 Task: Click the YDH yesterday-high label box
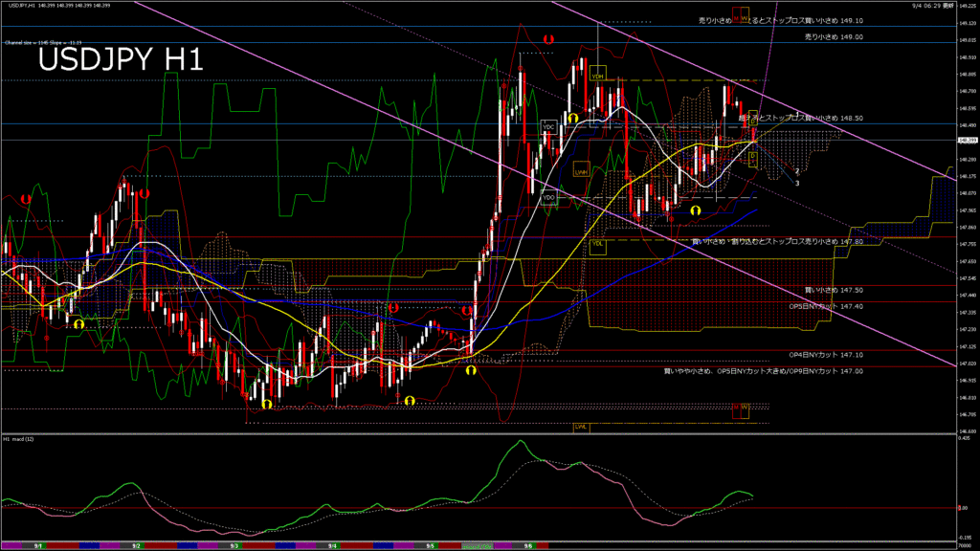tap(597, 77)
